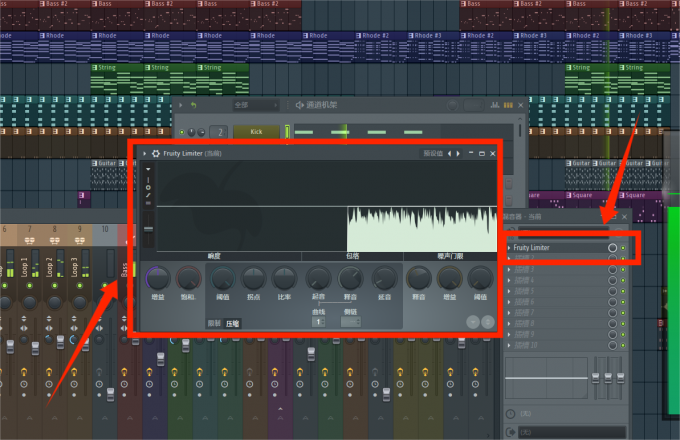Image resolution: width=680 pixels, height=440 pixels.
Task: Toggle Kick channel select LED bar
Action: [287, 132]
